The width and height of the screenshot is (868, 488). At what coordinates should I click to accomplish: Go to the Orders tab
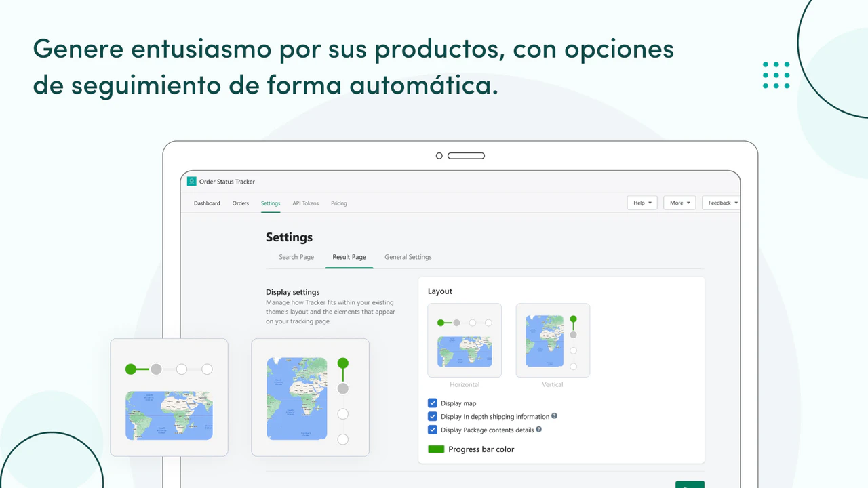click(x=241, y=203)
